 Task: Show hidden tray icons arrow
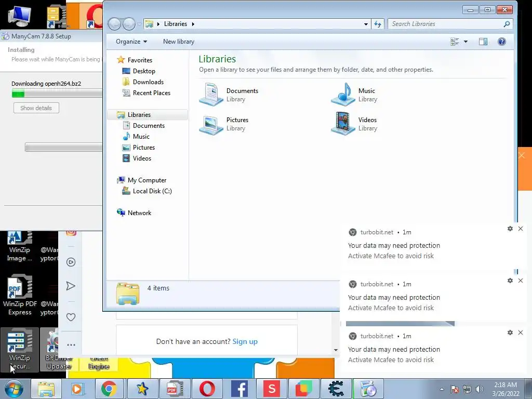442,389
